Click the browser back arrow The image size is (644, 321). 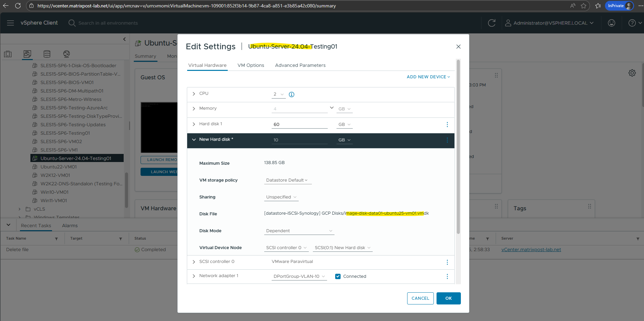(6, 6)
